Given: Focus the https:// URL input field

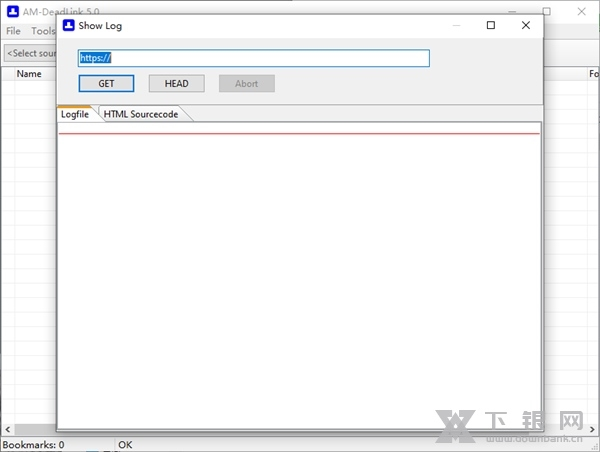Looking at the screenshot, I should (254, 58).
